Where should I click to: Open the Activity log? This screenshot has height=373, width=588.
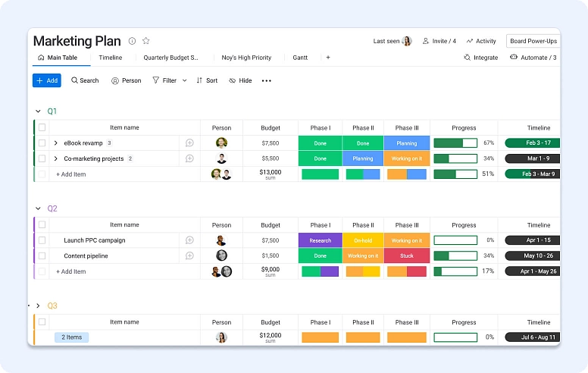481,41
